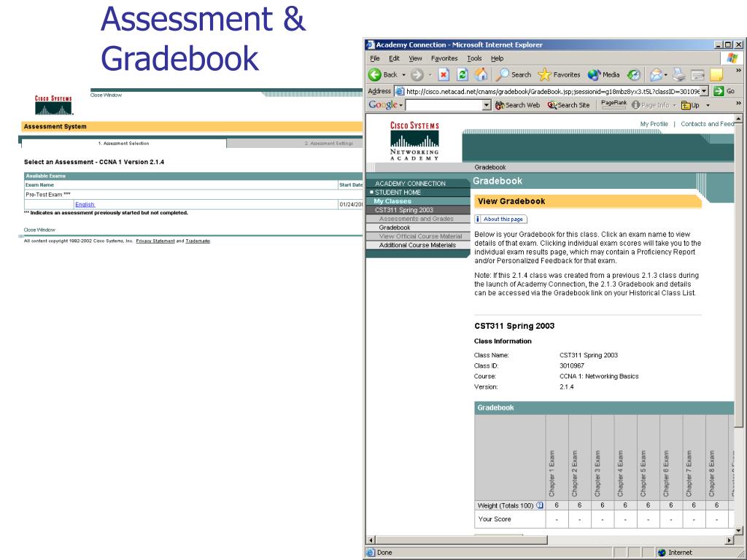
Task: Open the Media pane in the toolbar
Action: [594, 75]
